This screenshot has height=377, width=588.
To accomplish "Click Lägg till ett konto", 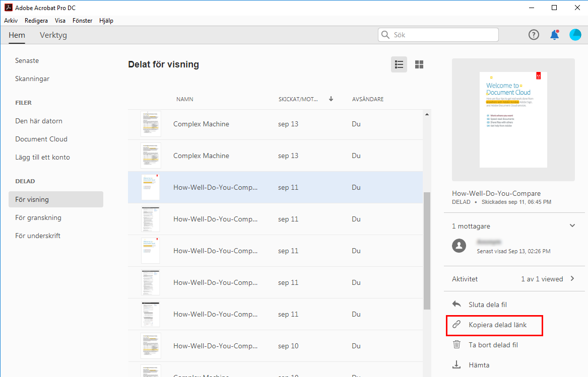I will pyautogui.click(x=42, y=158).
